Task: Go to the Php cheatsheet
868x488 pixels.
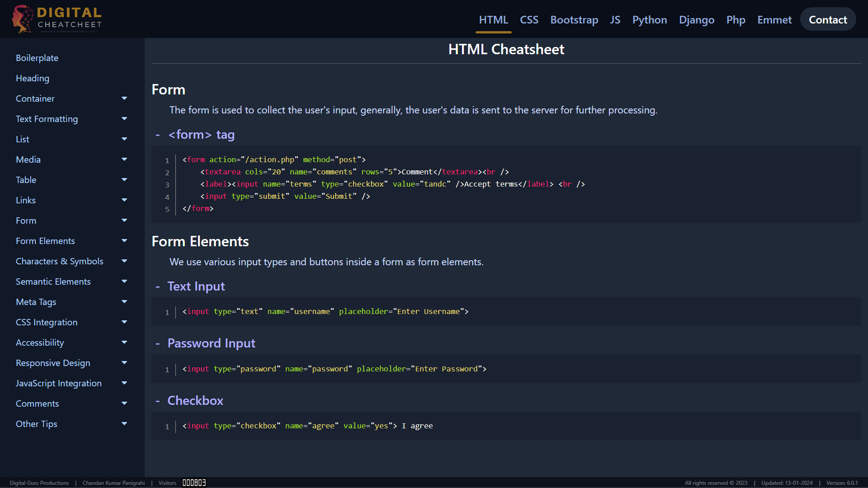Action: pos(736,20)
